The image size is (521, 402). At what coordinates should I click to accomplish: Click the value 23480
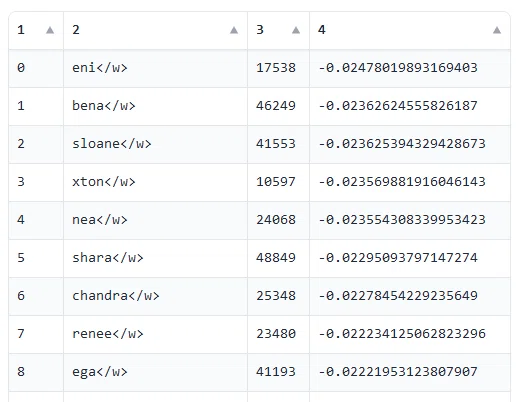click(276, 334)
